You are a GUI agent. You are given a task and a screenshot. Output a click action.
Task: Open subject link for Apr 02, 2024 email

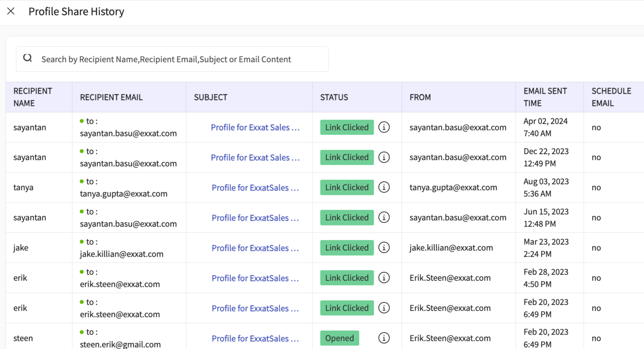click(255, 128)
